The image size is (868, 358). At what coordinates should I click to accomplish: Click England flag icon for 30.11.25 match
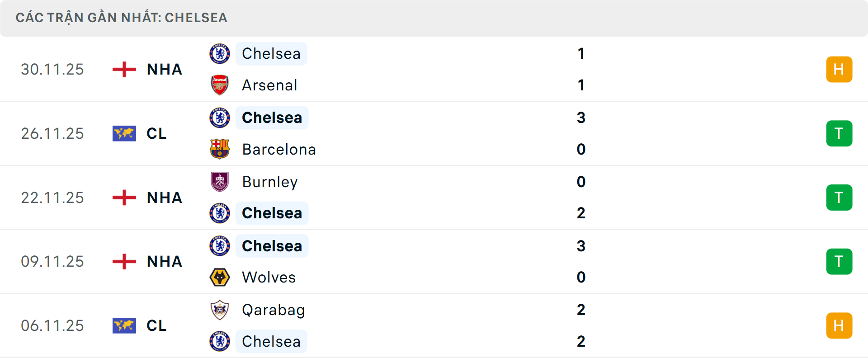124,70
